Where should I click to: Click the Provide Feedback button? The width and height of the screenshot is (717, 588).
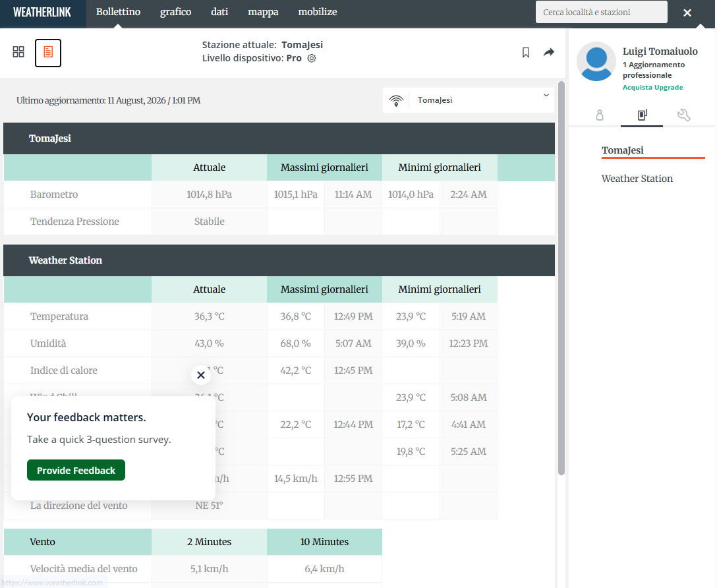76,470
